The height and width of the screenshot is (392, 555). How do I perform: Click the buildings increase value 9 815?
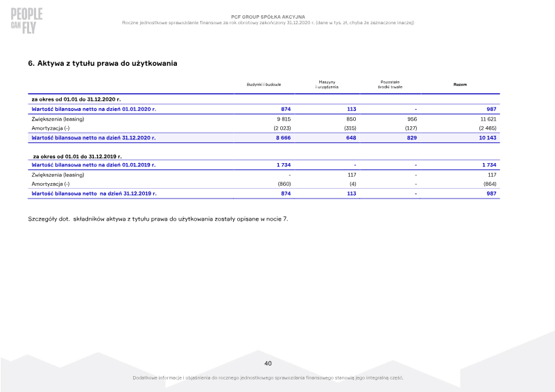coord(284,119)
